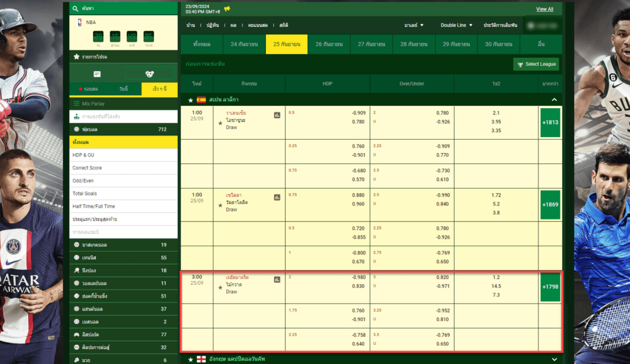Image resolution: width=630 pixels, height=364 pixels.
Task: Click the Spain flag icon
Action: [201, 100]
